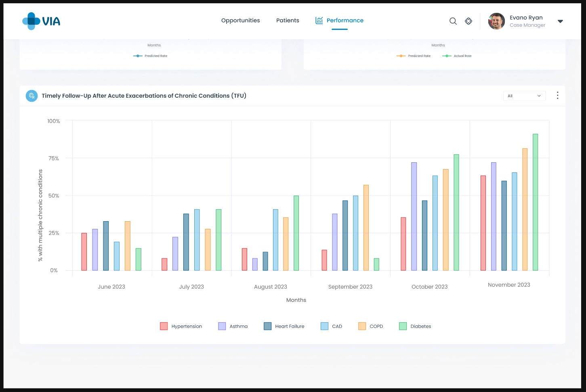Toggle the Hypertension legend series
Viewport: 586px width, 392px height.
pos(181,326)
